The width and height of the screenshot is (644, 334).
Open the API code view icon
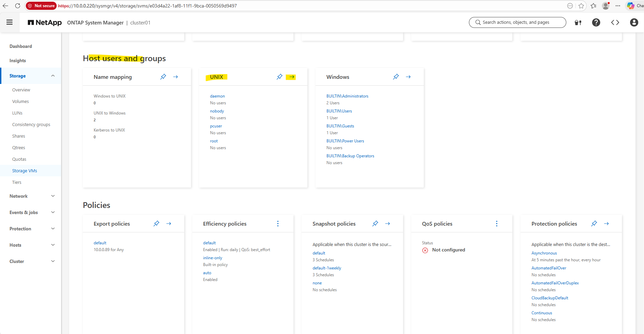point(615,22)
